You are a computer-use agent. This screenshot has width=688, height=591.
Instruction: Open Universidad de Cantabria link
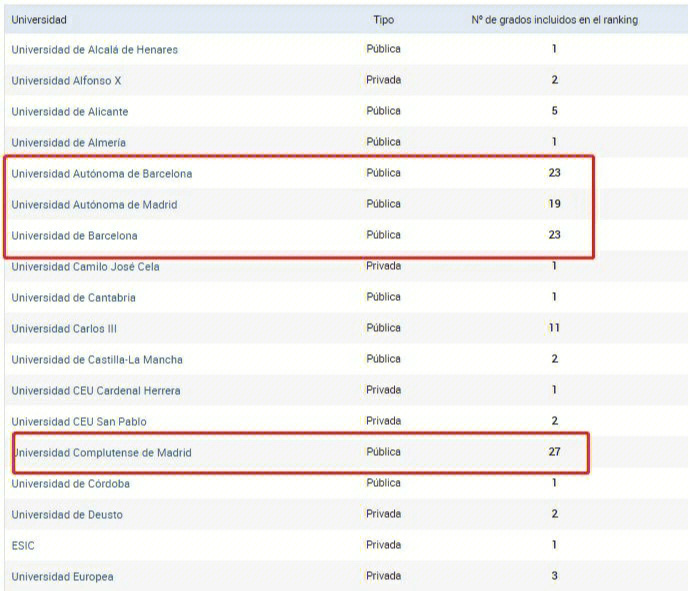pos(73,297)
